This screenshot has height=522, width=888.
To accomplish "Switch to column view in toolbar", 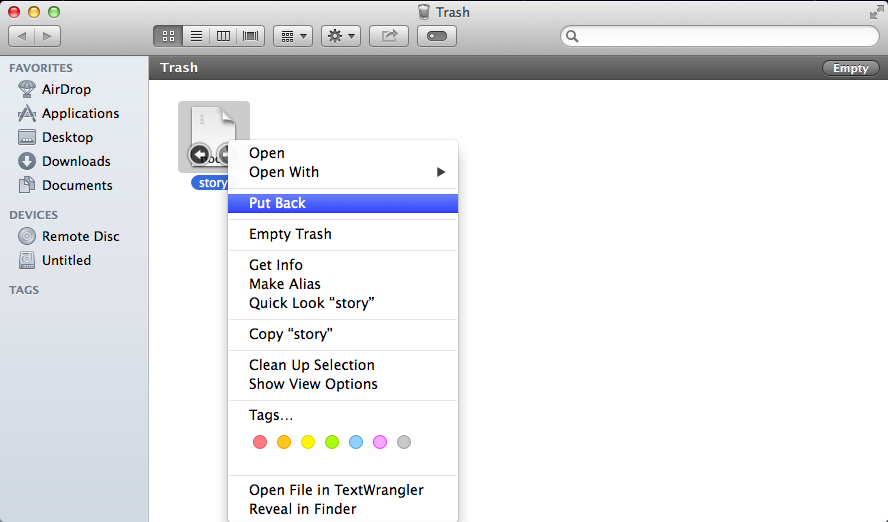I will [223, 36].
